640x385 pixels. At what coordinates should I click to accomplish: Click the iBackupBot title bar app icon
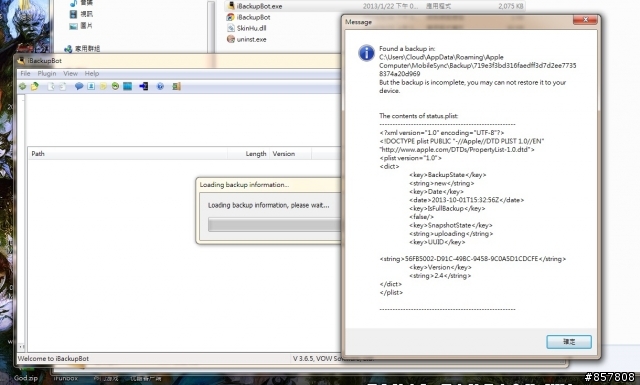(x=21, y=60)
